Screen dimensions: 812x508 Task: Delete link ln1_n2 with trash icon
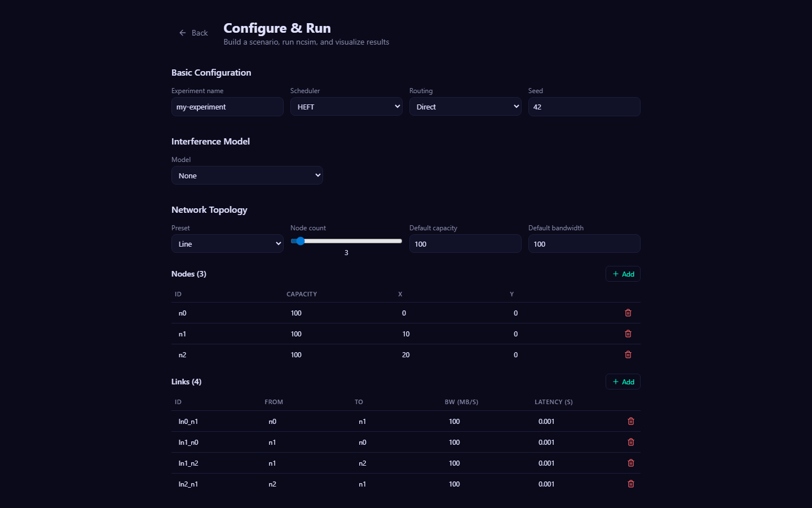click(x=630, y=463)
